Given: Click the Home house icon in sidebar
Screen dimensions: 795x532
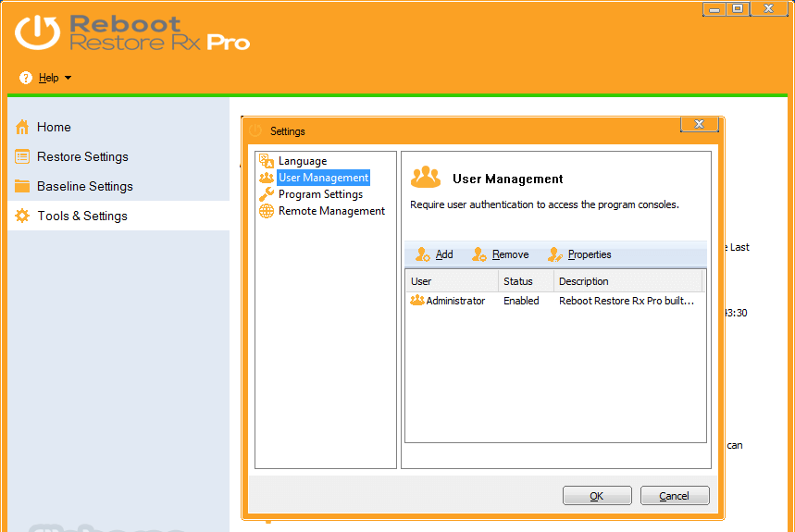Looking at the screenshot, I should point(22,127).
